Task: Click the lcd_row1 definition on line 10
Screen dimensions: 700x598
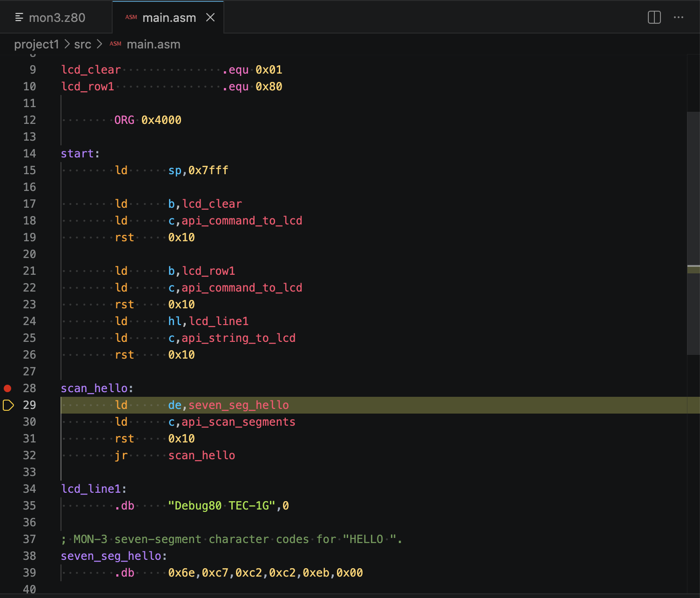Action: coord(87,87)
